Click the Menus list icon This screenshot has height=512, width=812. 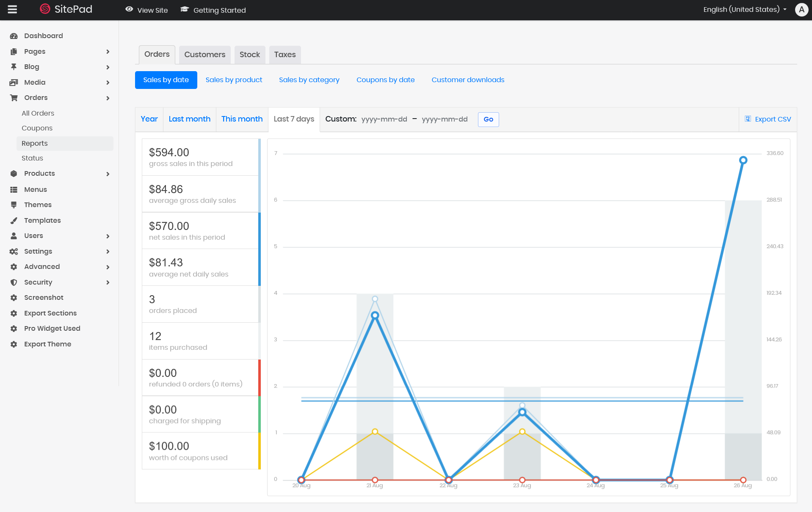point(14,190)
